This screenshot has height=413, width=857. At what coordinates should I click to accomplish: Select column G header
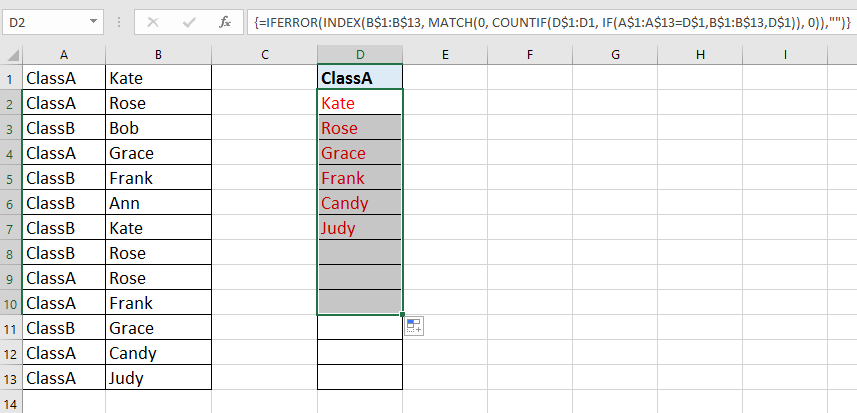pos(614,55)
